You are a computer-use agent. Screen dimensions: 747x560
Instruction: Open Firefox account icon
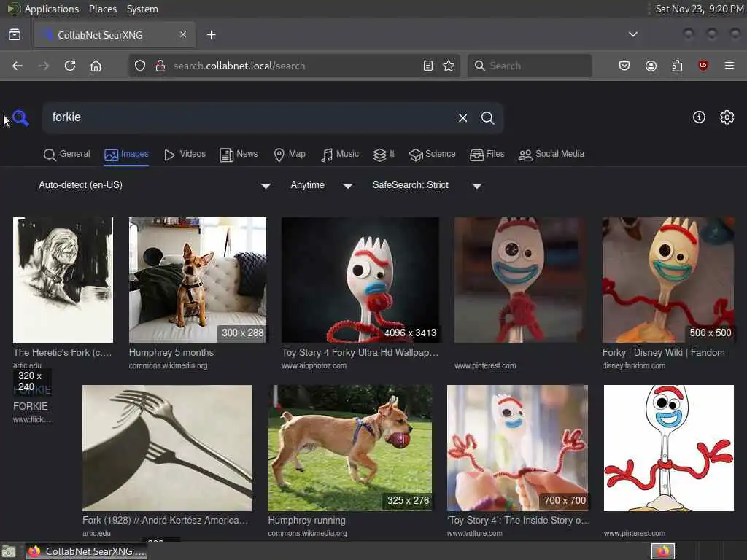click(x=651, y=66)
